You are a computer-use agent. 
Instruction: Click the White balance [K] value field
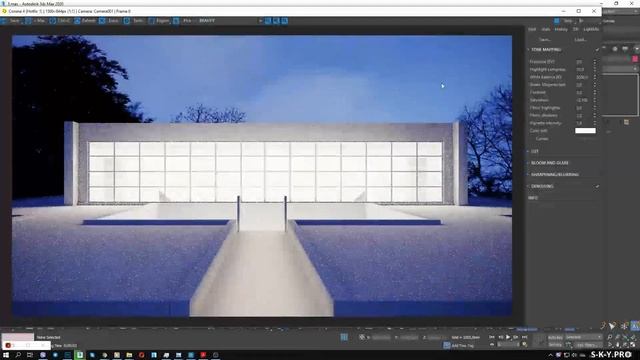point(584,77)
